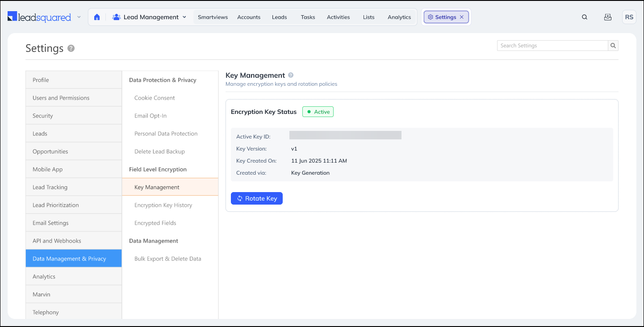Open the Smartviews menu
644x327 pixels.
pyautogui.click(x=213, y=17)
